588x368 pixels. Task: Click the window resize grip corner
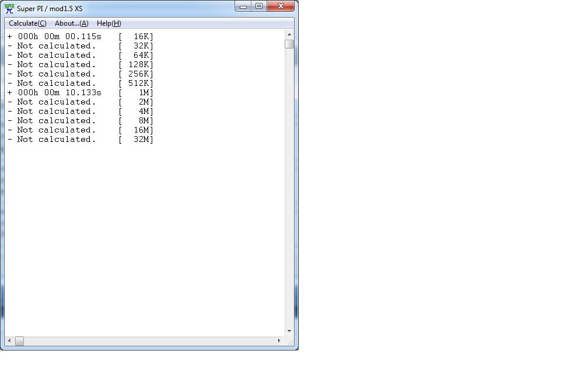[x=289, y=341]
